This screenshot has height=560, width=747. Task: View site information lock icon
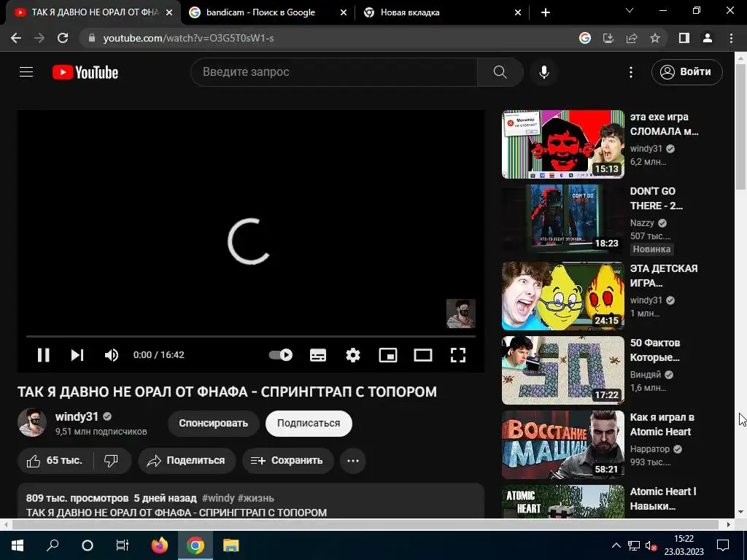click(92, 38)
